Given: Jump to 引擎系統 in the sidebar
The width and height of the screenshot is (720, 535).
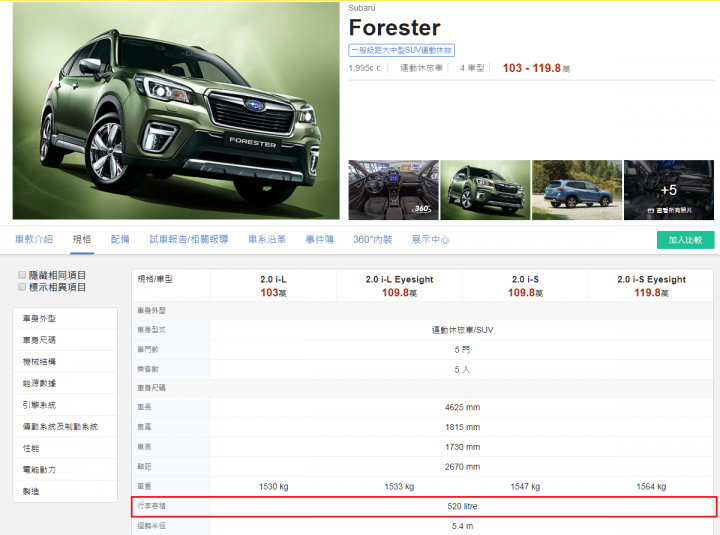Looking at the screenshot, I should tap(65, 405).
